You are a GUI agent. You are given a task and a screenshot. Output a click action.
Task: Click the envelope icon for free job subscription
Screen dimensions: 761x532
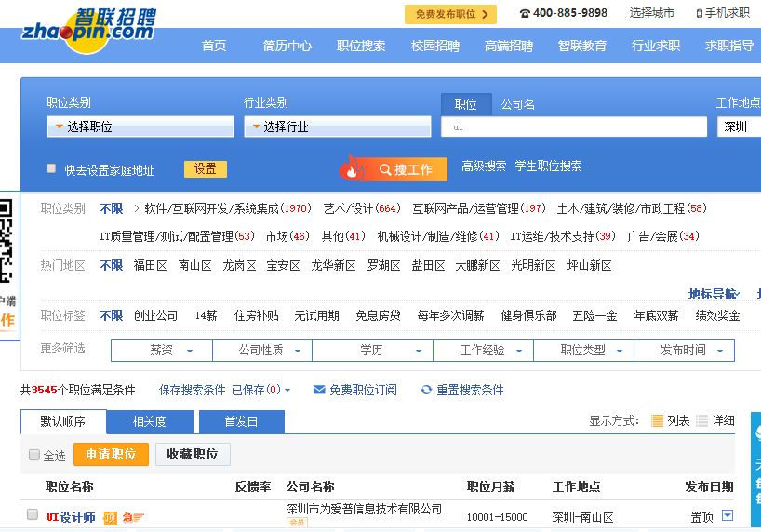click(319, 390)
